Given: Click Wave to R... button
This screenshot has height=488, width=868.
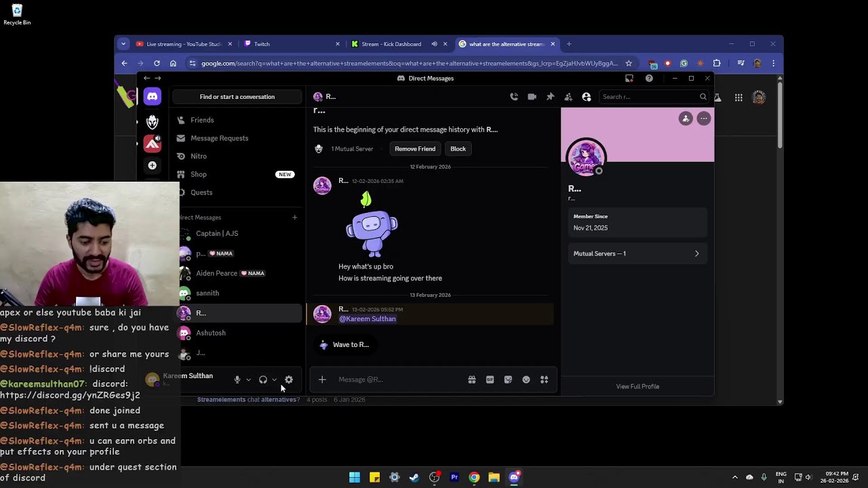Looking at the screenshot, I should tap(344, 345).
